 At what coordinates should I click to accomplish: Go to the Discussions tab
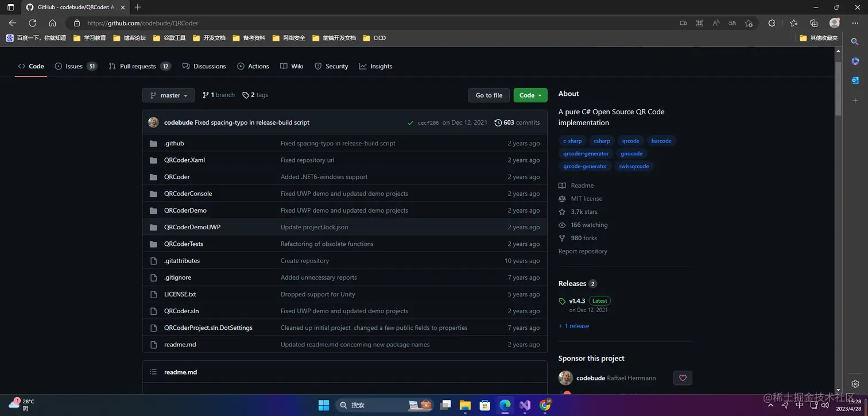tap(204, 66)
